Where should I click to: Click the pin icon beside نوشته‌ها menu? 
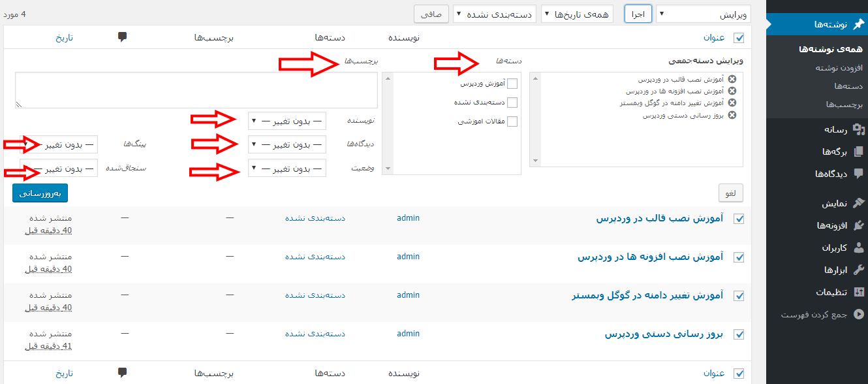(x=858, y=24)
